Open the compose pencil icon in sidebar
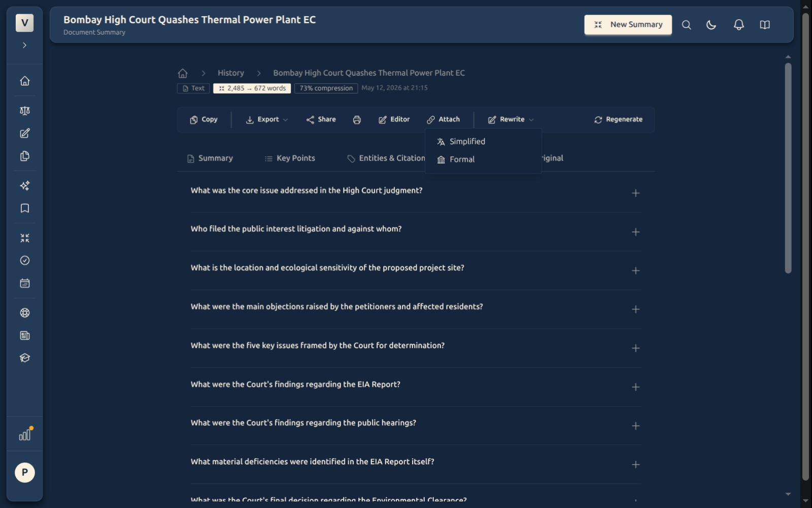This screenshot has width=812, height=508. (24, 133)
